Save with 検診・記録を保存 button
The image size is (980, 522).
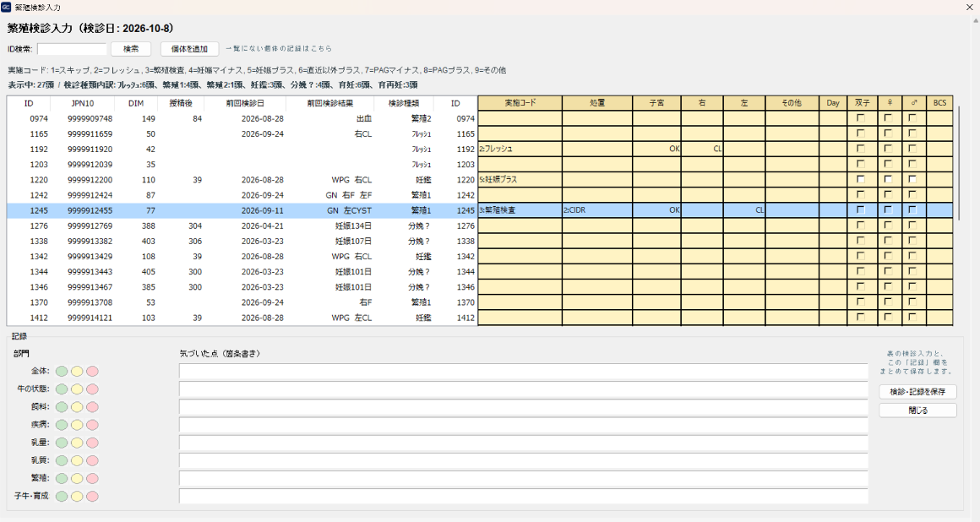917,391
